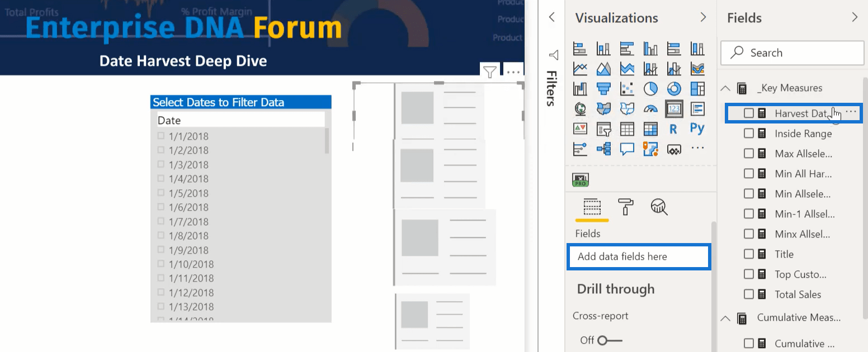Screen dimensions: 868x352
Task: Add the ArcGIS Maps visual
Action: click(650, 149)
